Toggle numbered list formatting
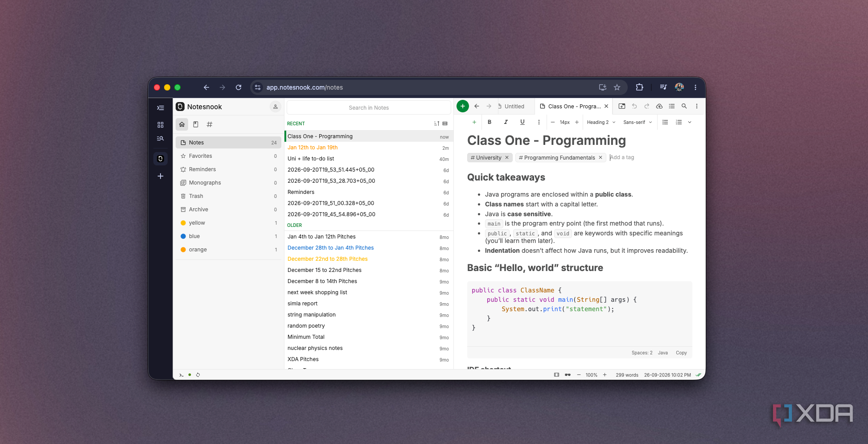868x444 pixels. click(679, 122)
